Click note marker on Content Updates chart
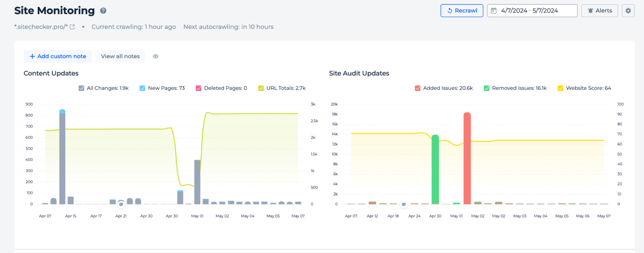 pos(121,204)
